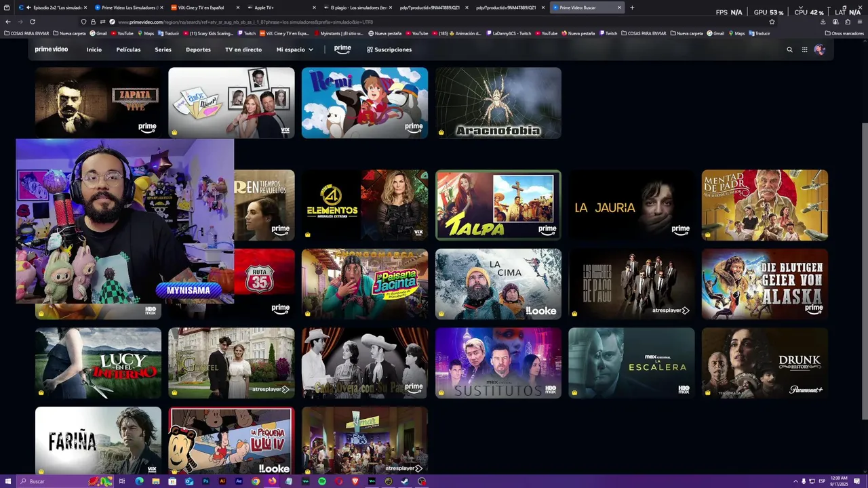Open TV en directo menu item
Image resolution: width=868 pixels, height=488 pixels.
(243, 49)
